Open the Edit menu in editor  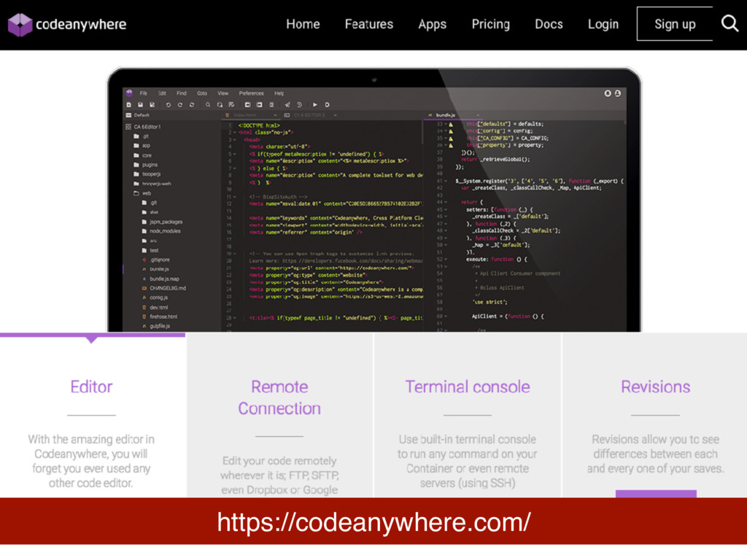pos(163,93)
